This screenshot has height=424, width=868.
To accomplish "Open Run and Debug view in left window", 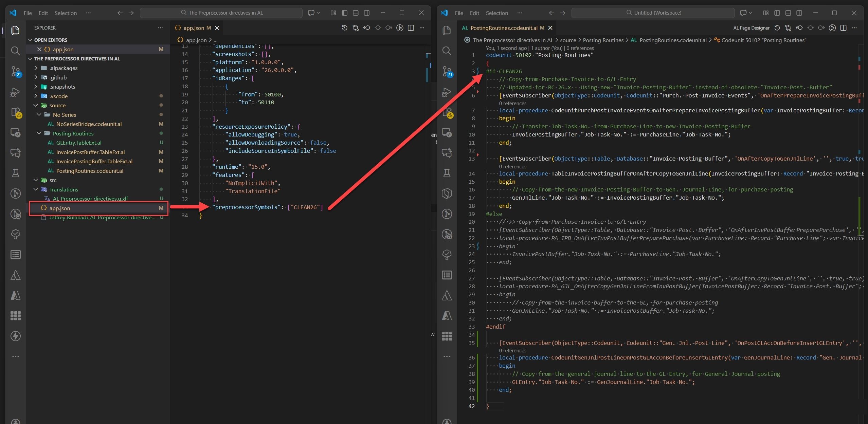I will [x=15, y=92].
